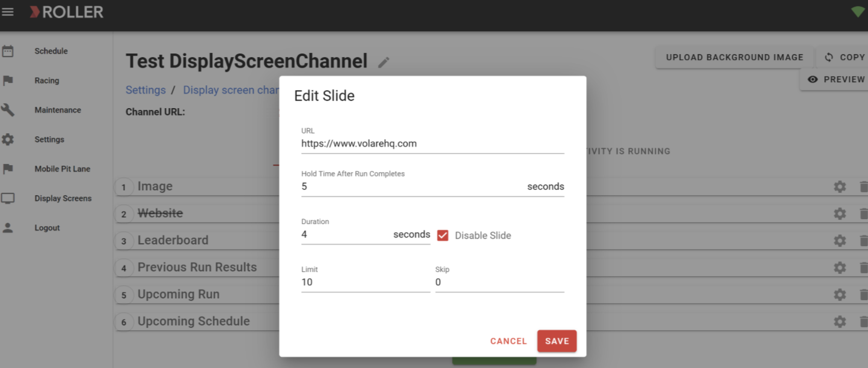This screenshot has width=868, height=368.
Task: Open settings gear for Leaderboard slide
Action: tap(840, 241)
